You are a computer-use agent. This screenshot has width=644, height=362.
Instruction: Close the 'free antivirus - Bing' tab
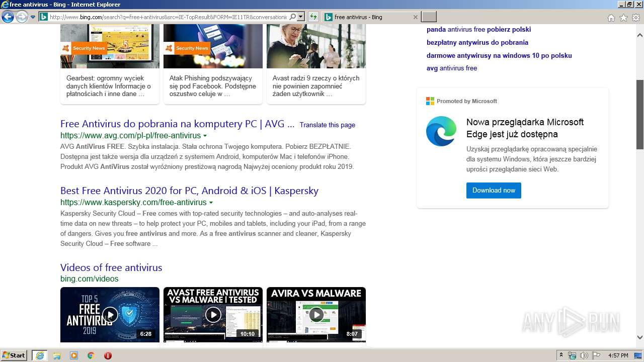point(415,17)
